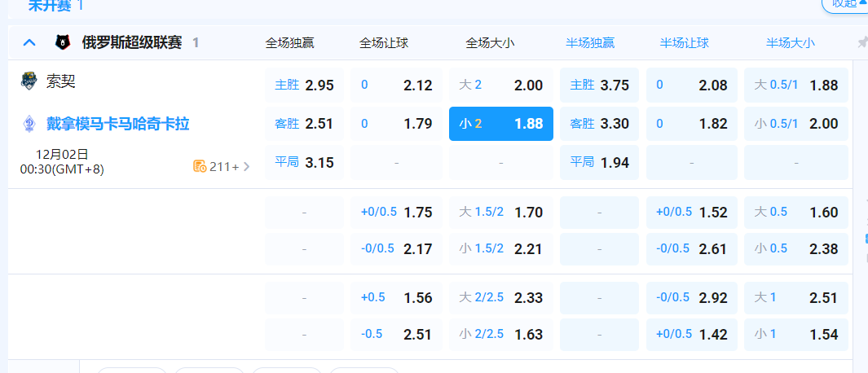Pick full-time +0/0.5 at 1.75
The height and width of the screenshot is (373, 868).
(396, 213)
